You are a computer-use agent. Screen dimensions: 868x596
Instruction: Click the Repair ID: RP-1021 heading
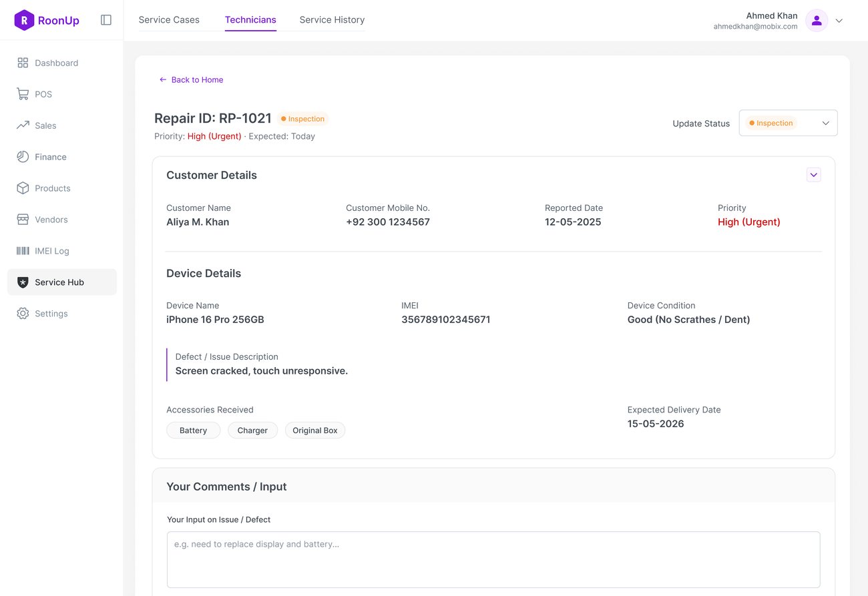tap(213, 118)
